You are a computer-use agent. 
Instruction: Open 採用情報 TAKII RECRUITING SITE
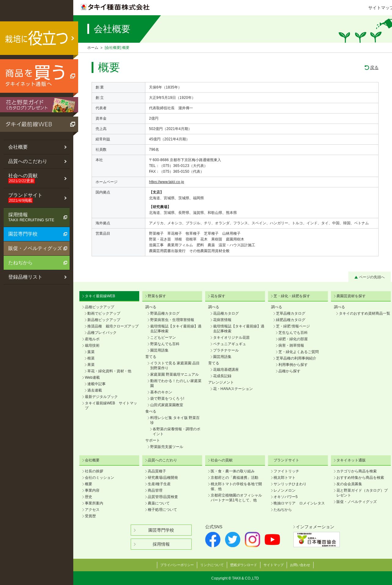pyautogui.click(x=37, y=217)
